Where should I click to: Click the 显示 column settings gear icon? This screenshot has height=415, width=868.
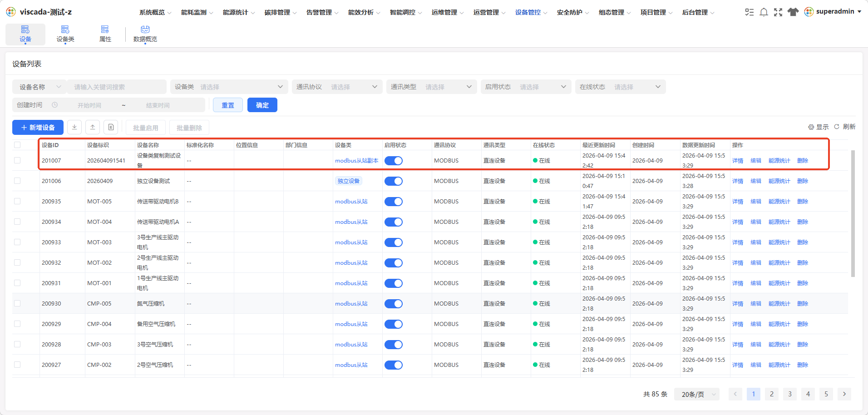[811, 127]
